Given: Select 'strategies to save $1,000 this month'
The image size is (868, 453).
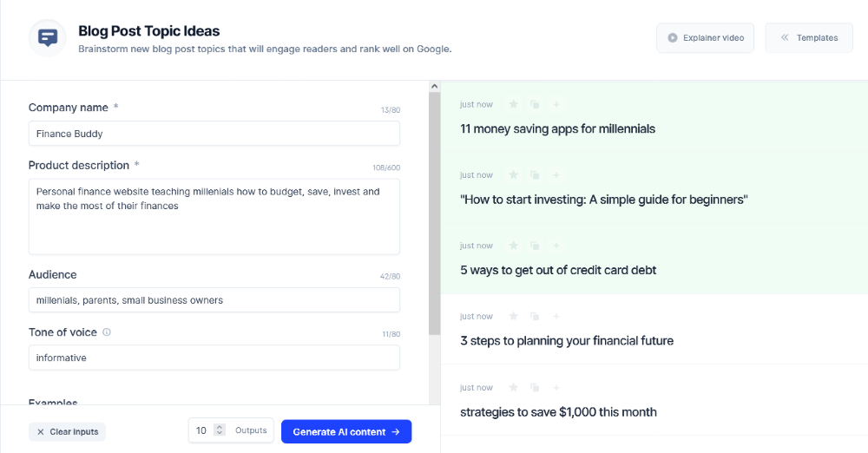Looking at the screenshot, I should (558, 412).
